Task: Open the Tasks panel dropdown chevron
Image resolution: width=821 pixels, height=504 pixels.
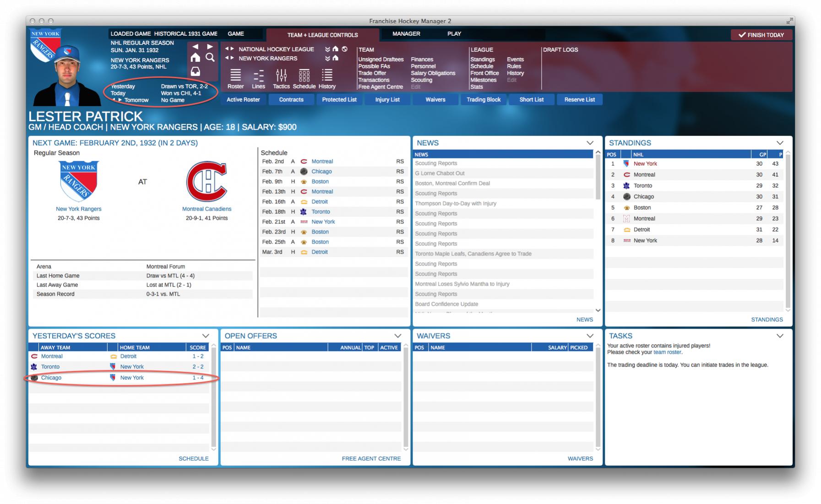Action: pos(780,336)
